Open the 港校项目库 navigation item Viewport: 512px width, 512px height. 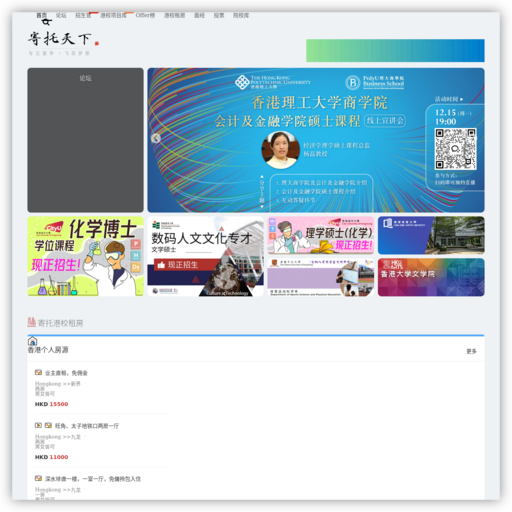(113, 15)
